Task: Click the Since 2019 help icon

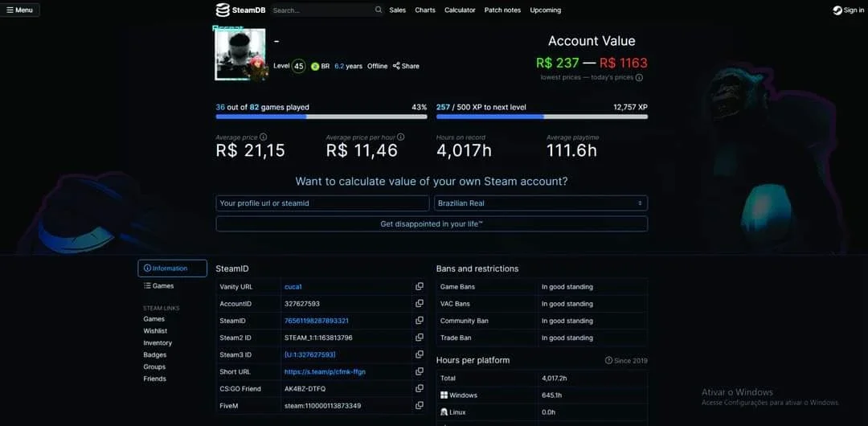Action: point(609,361)
